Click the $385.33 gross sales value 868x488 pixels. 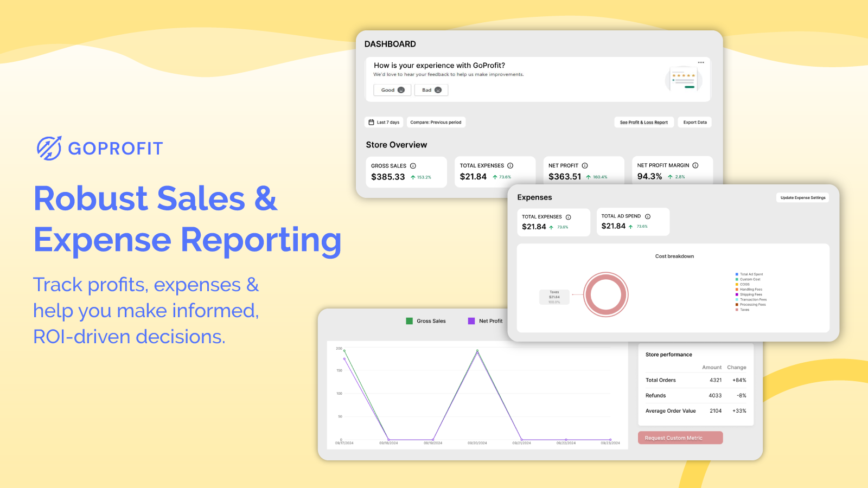pyautogui.click(x=388, y=177)
